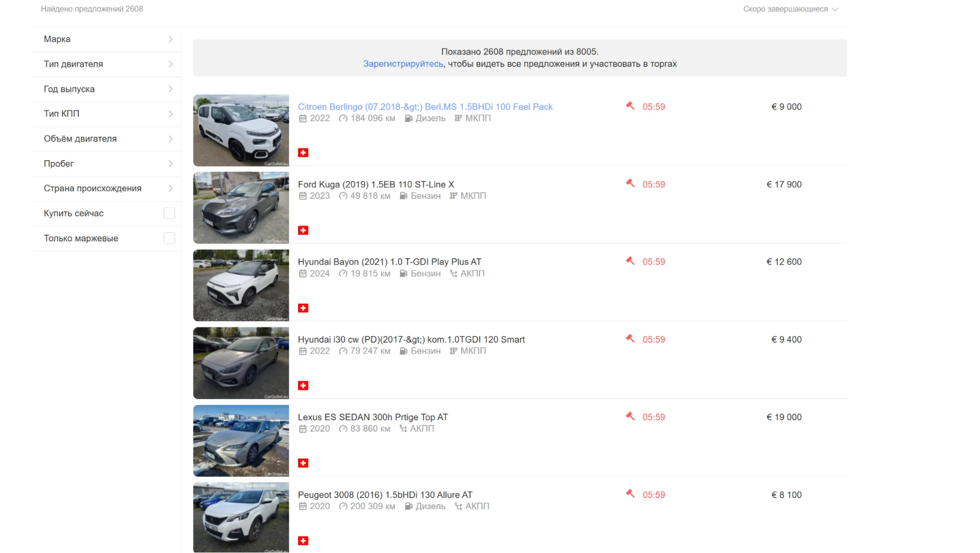
Task: Open the Peugeot 3008 Allure AT listing
Action: click(x=385, y=495)
